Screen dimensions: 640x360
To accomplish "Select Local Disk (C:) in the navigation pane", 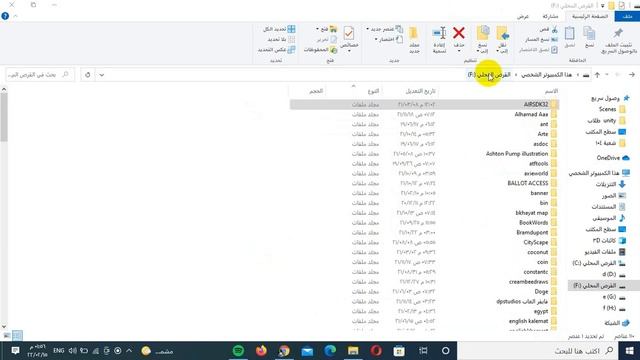I will (598, 263).
